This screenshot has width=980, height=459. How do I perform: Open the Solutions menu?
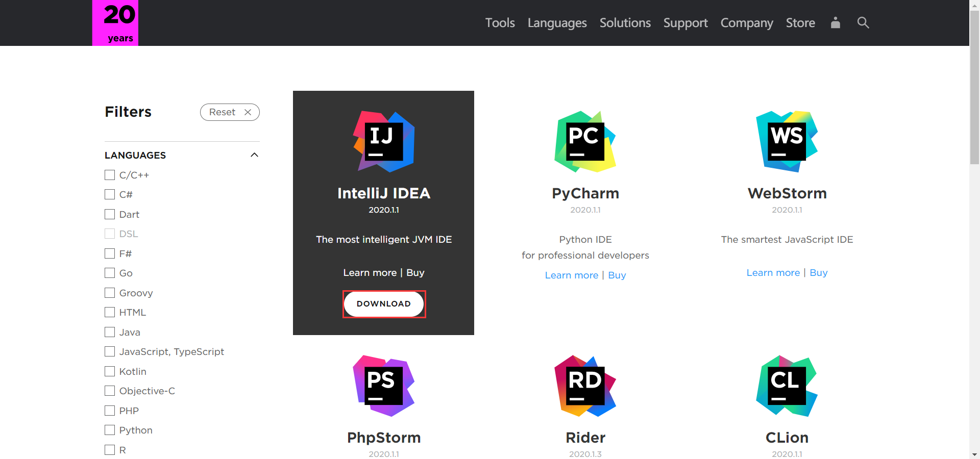(x=625, y=23)
